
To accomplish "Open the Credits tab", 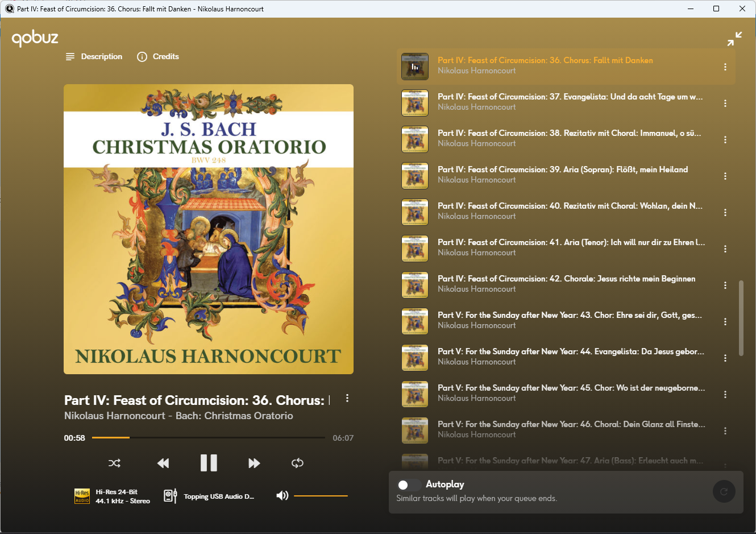I will click(x=158, y=57).
